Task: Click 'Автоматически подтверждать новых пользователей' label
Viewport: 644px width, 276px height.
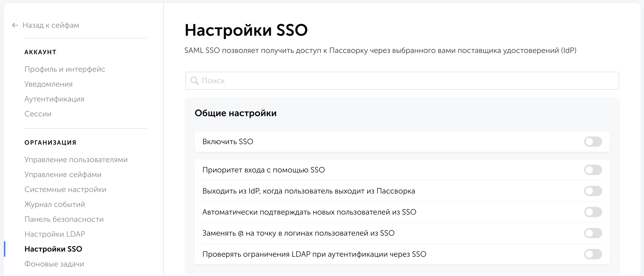Action: (x=309, y=212)
